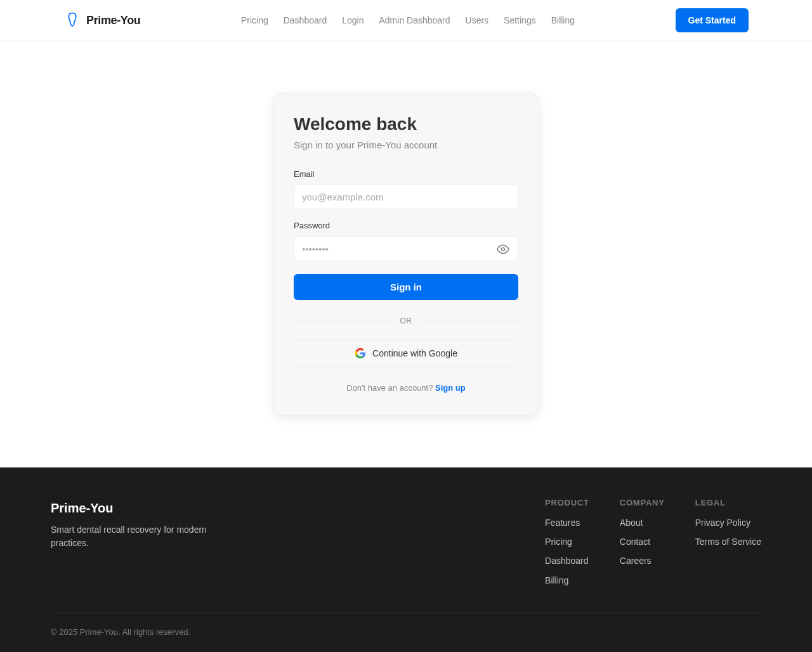812x652 pixels.
Task: Click the COMPANY footer column heading
Action: pyautogui.click(x=642, y=502)
